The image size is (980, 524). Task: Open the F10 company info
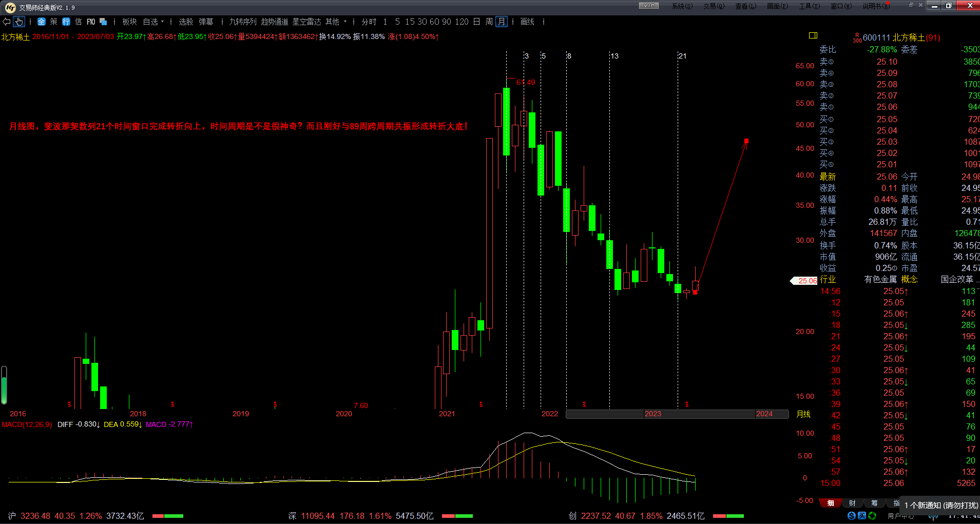(x=91, y=22)
